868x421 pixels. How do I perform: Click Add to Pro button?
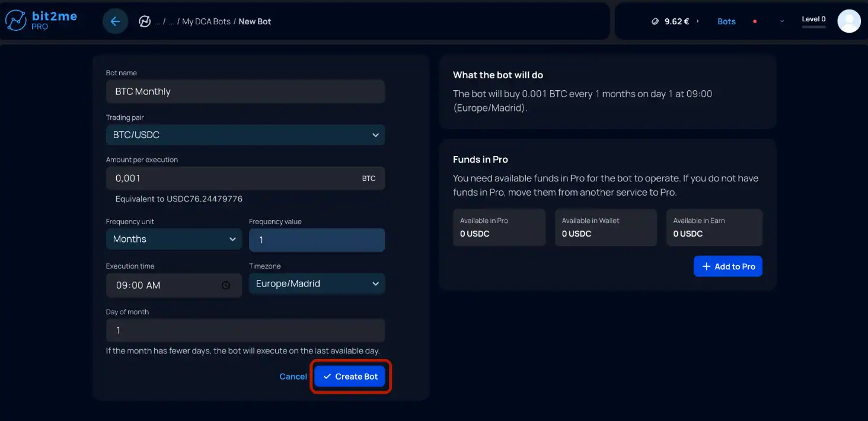coord(727,266)
